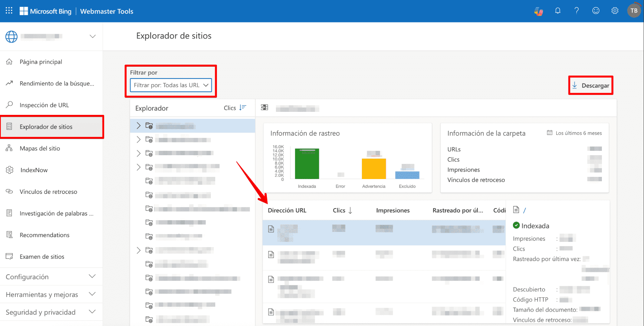Open the Filtrar por Todas las URL dropdown
This screenshot has height=326, width=644.
coord(171,85)
